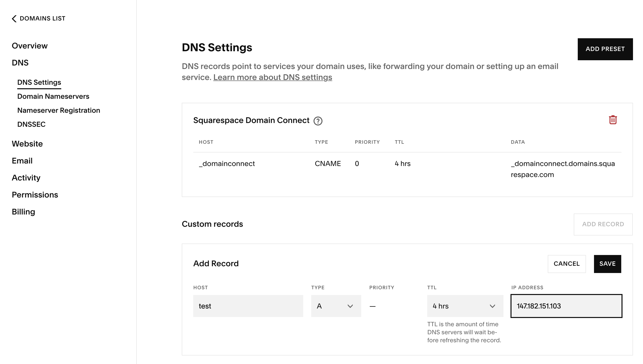Open the Overview page
This screenshot has height=364, width=643.
[x=30, y=45]
